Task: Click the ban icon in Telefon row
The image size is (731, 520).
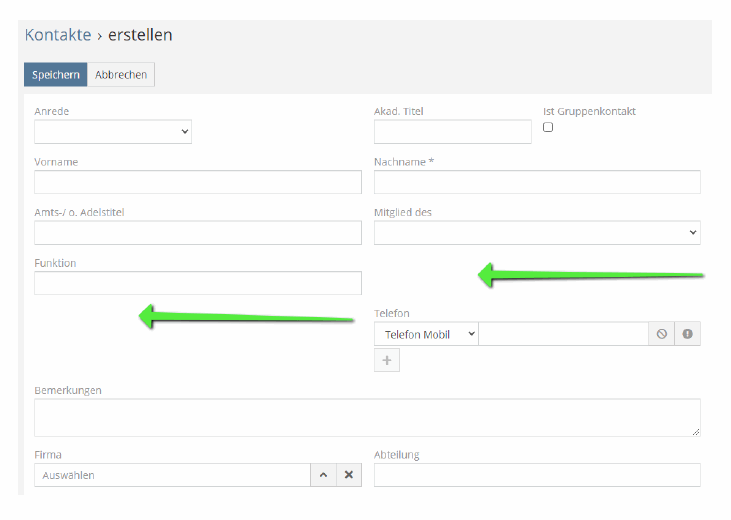Action: (662, 334)
